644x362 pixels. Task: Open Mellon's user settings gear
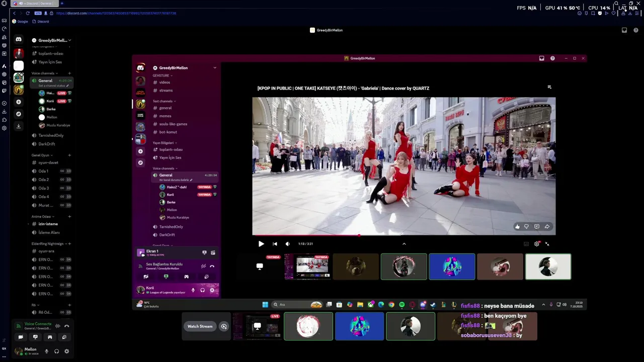(x=66, y=351)
